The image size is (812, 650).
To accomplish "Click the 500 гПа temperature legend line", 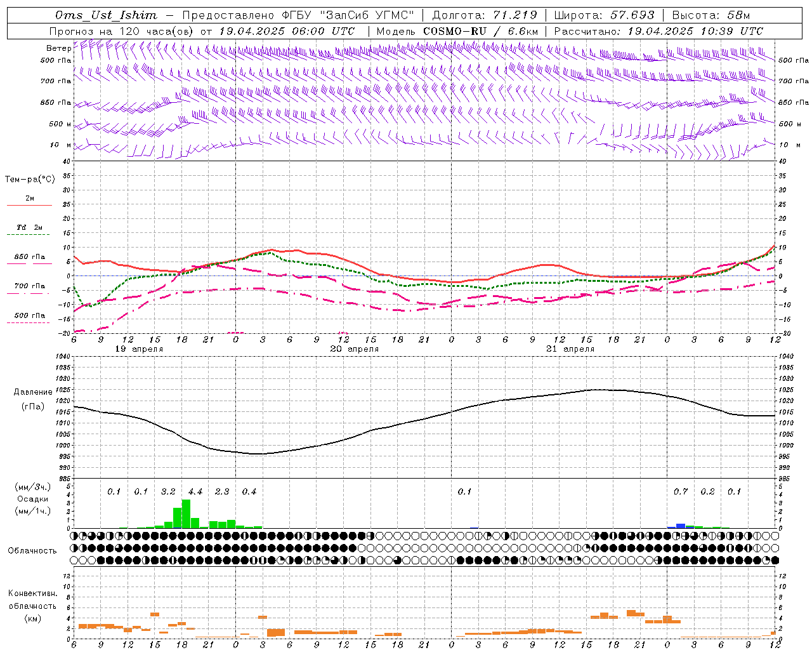I will 29,323.
